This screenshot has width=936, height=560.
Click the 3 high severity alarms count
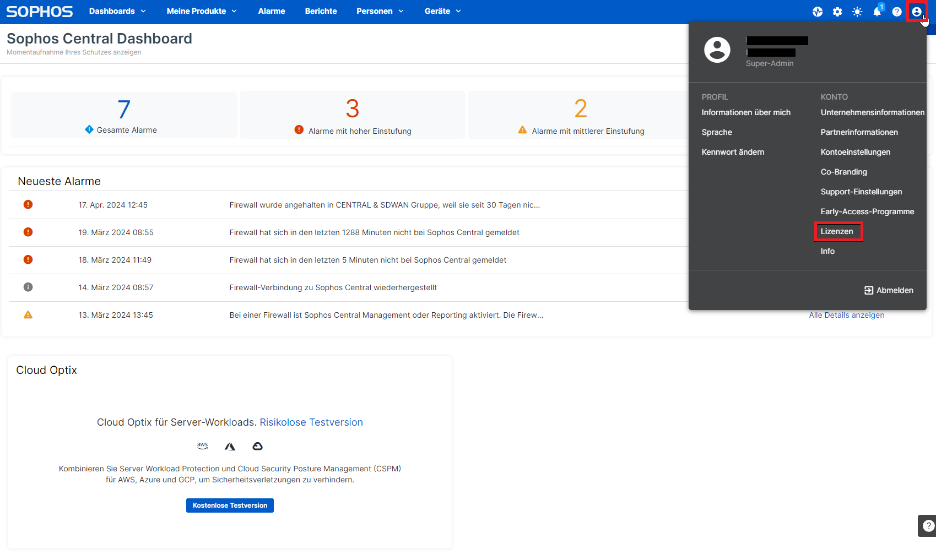pyautogui.click(x=353, y=108)
